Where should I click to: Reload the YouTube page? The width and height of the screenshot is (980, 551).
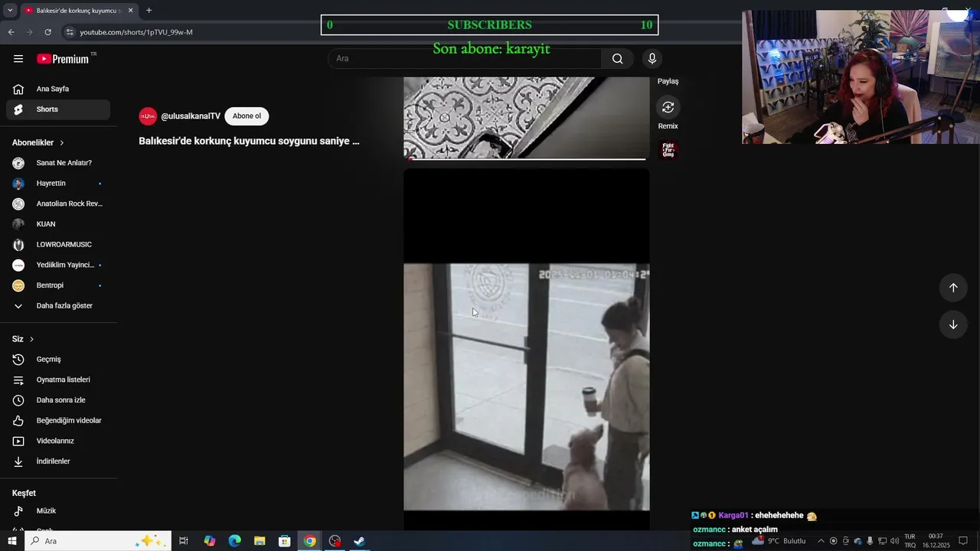tap(47, 32)
